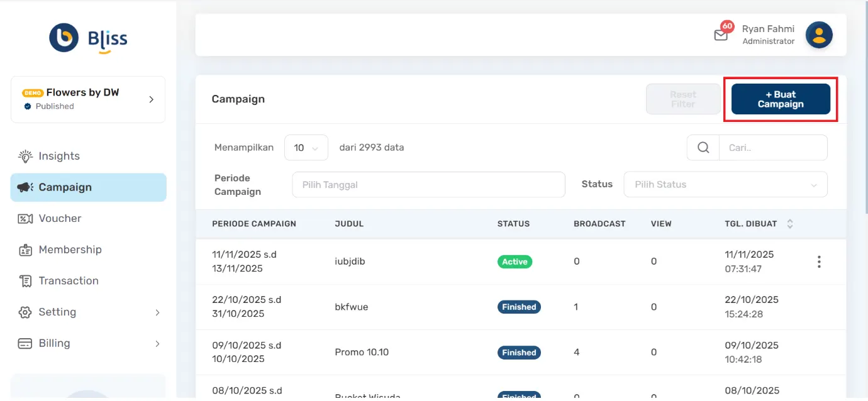Open the Flowers by DW store selector
This screenshot has width=868, height=401.
(88, 99)
